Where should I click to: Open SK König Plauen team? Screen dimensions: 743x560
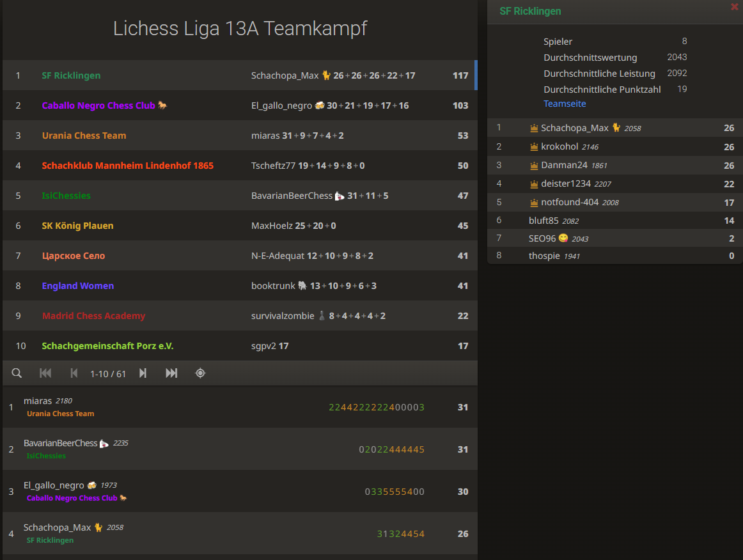click(77, 226)
